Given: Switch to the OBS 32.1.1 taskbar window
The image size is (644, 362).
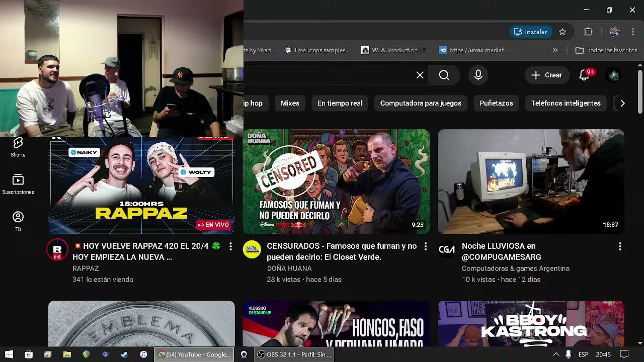Looking at the screenshot, I should (x=294, y=354).
